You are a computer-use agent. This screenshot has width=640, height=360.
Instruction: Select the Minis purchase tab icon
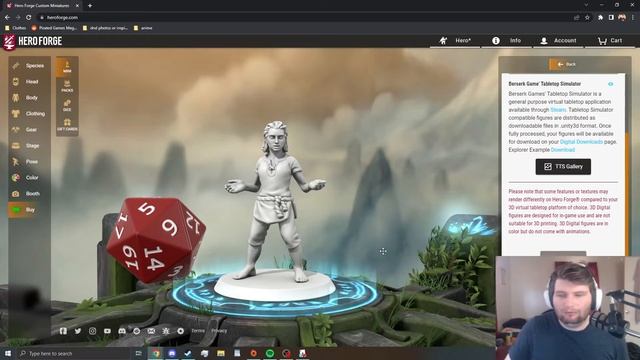(x=67, y=67)
